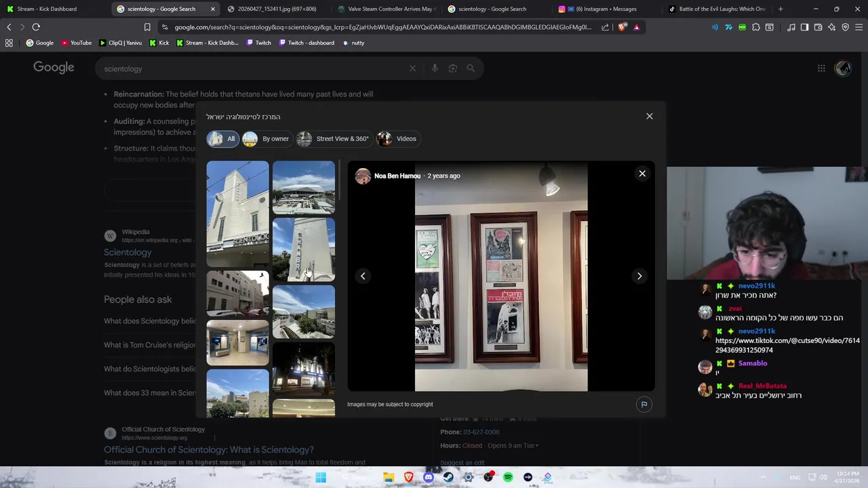Open a new browser tab

click(781, 9)
